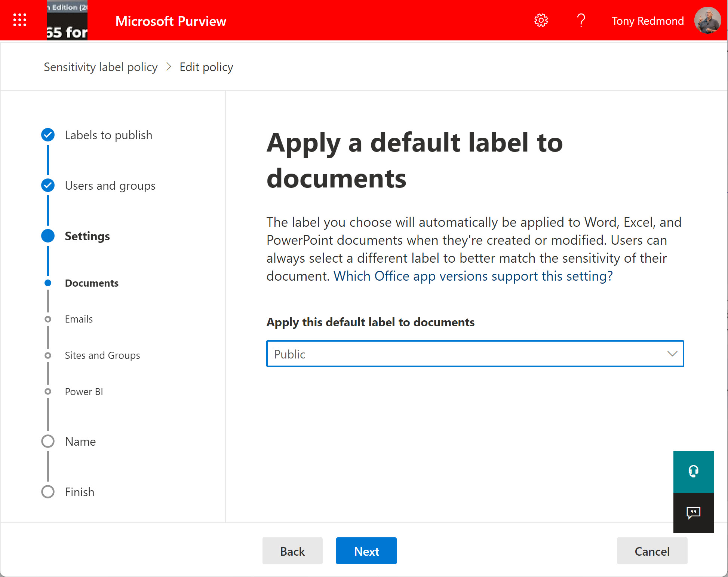Open the settings gear icon
This screenshot has height=577, width=728.
pyautogui.click(x=541, y=21)
